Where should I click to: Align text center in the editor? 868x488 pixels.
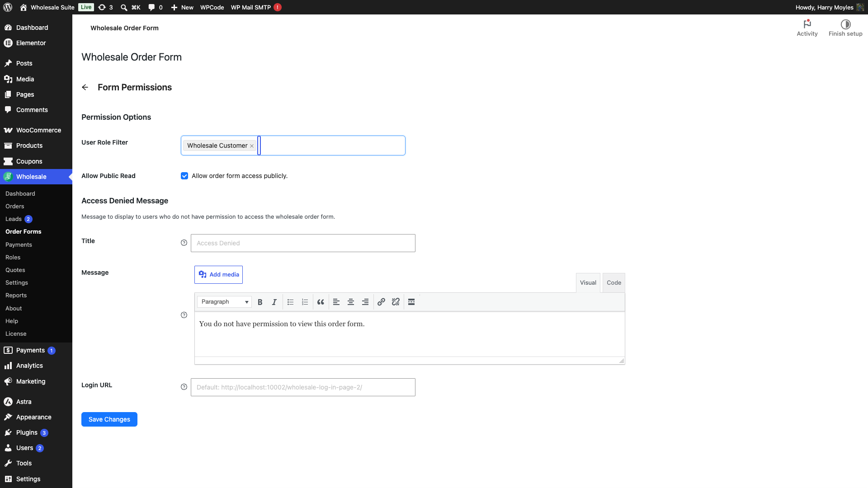pyautogui.click(x=351, y=302)
